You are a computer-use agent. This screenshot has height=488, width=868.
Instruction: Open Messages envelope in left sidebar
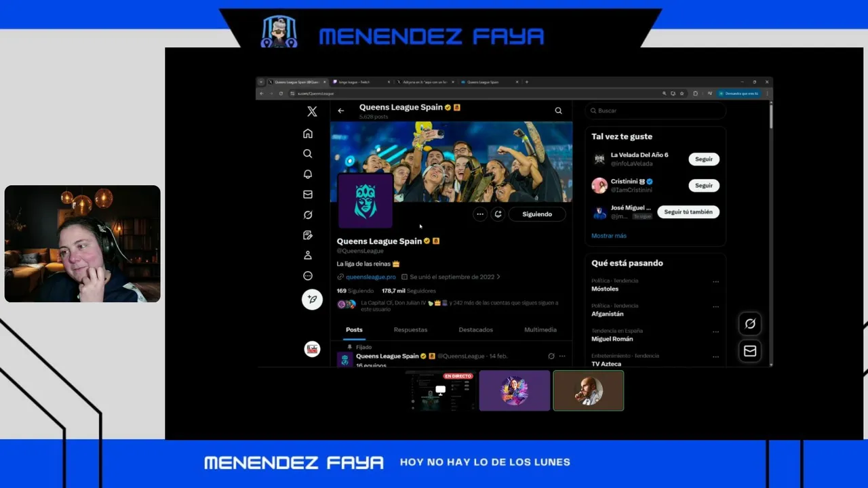click(x=308, y=195)
